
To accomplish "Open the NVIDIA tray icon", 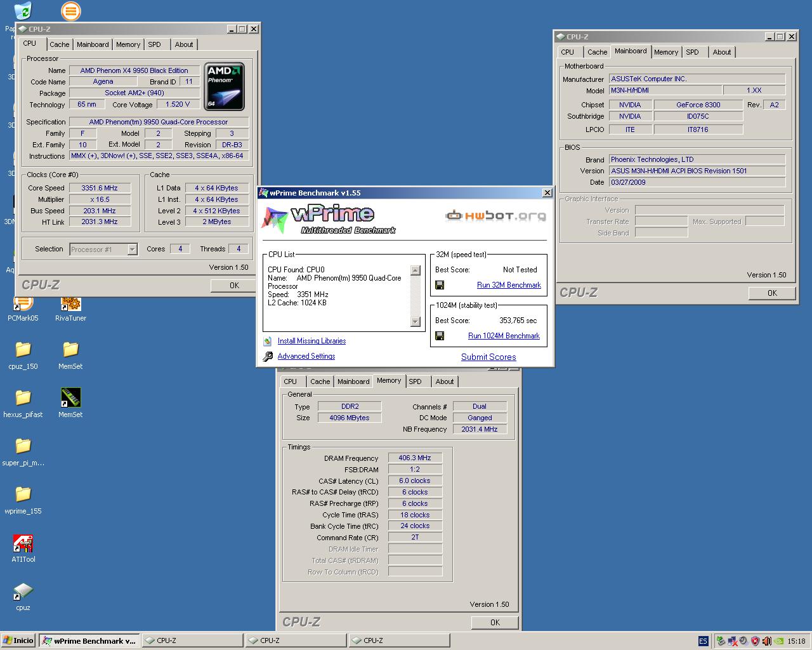I will [x=778, y=641].
